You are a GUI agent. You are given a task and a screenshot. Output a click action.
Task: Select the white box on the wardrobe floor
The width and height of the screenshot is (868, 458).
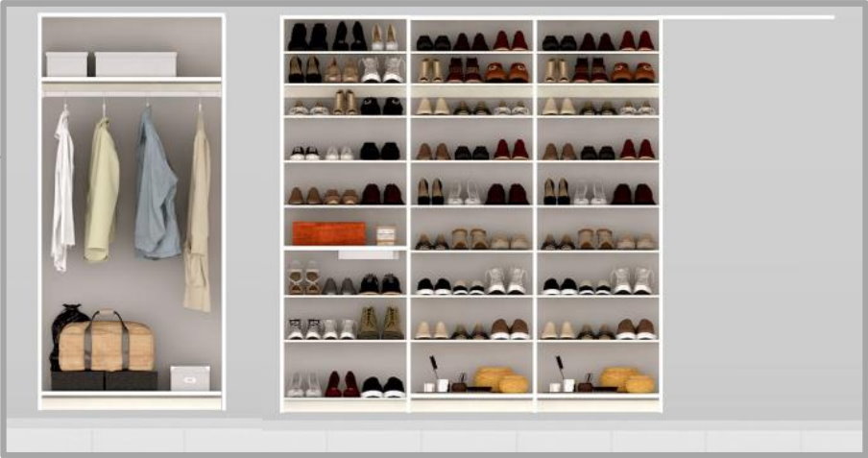(x=189, y=378)
